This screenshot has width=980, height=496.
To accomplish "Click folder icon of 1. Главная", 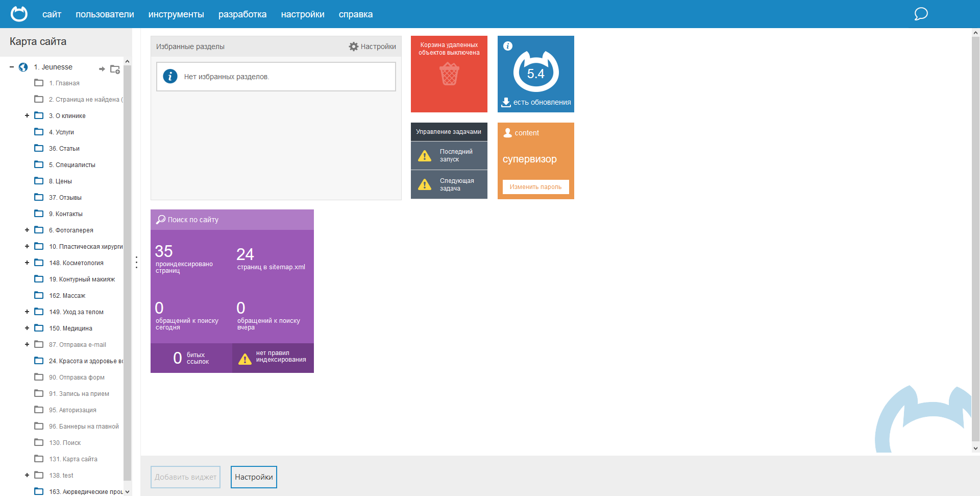I will click(x=39, y=83).
